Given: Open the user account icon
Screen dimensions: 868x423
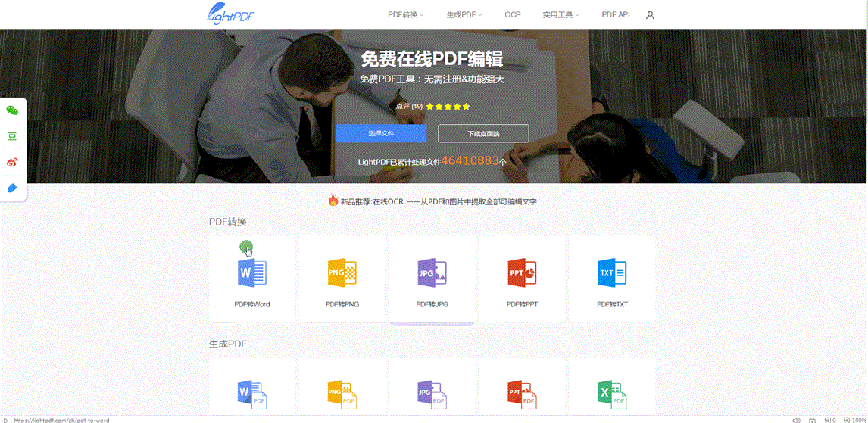Looking at the screenshot, I should [x=650, y=15].
